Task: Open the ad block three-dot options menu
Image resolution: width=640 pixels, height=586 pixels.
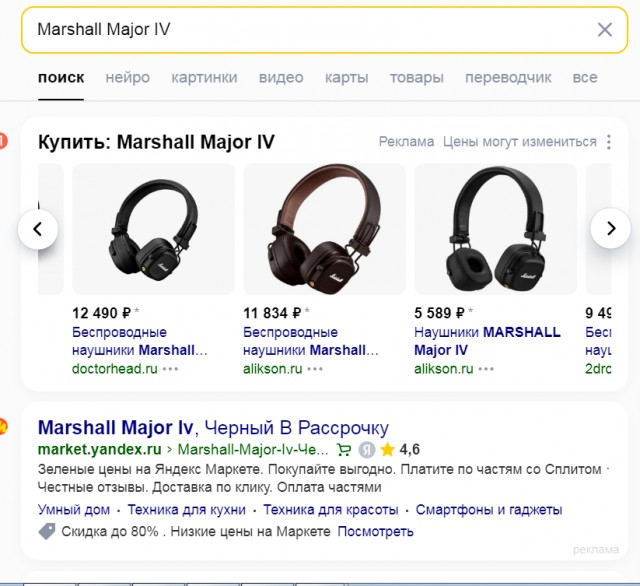Action: coord(609,142)
